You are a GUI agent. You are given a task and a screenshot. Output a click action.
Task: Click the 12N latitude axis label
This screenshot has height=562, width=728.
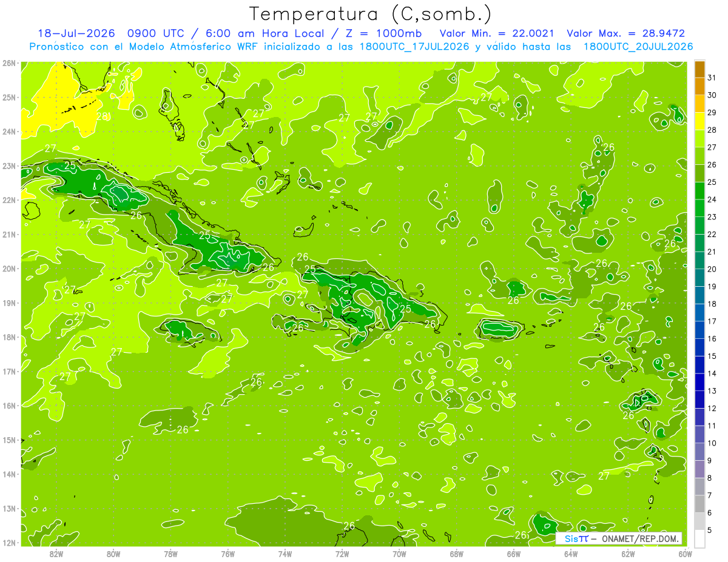pyautogui.click(x=9, y=543)
